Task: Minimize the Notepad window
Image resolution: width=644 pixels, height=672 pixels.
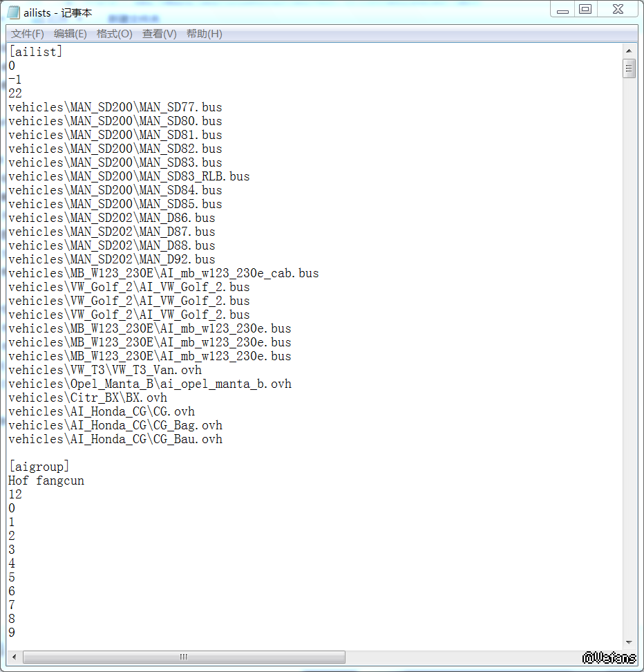Action: tap(563, 10)
